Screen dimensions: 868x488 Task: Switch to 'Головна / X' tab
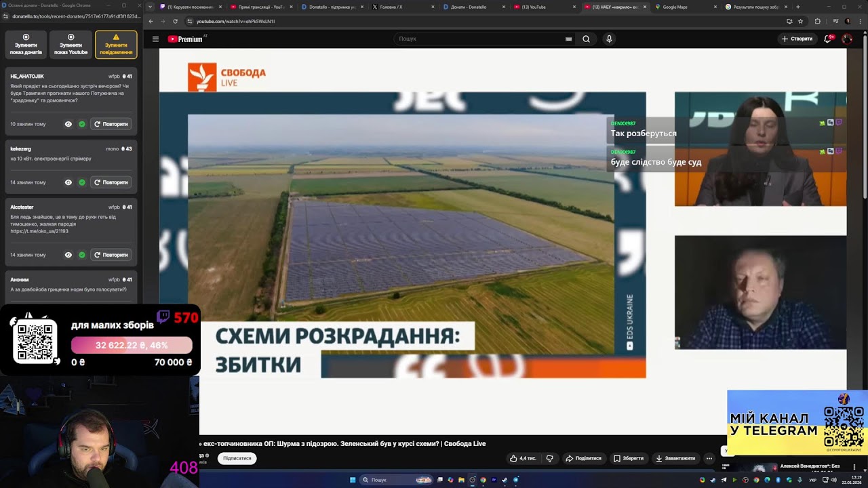(403, 7)
